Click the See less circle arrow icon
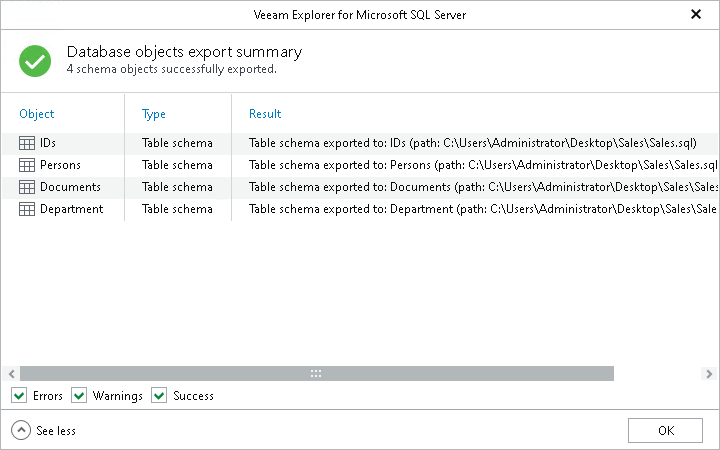 (x=21, y=431)
